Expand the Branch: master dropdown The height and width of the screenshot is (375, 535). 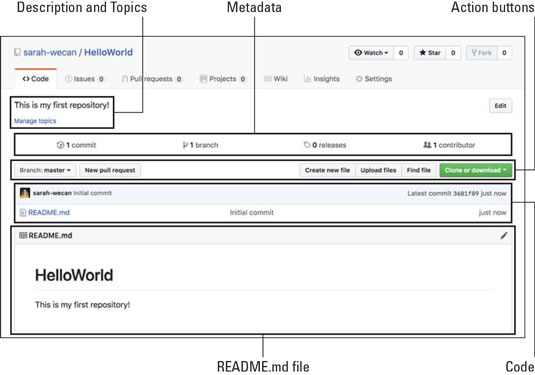pyautogui.click(x=45, y=170)
